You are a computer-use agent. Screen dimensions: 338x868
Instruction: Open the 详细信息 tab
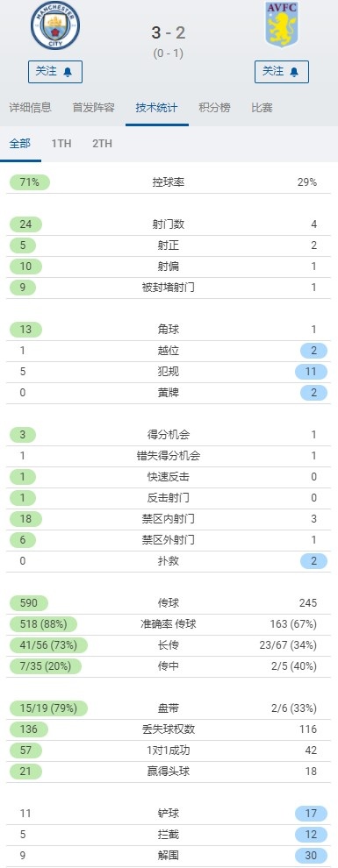pos(30,108)
